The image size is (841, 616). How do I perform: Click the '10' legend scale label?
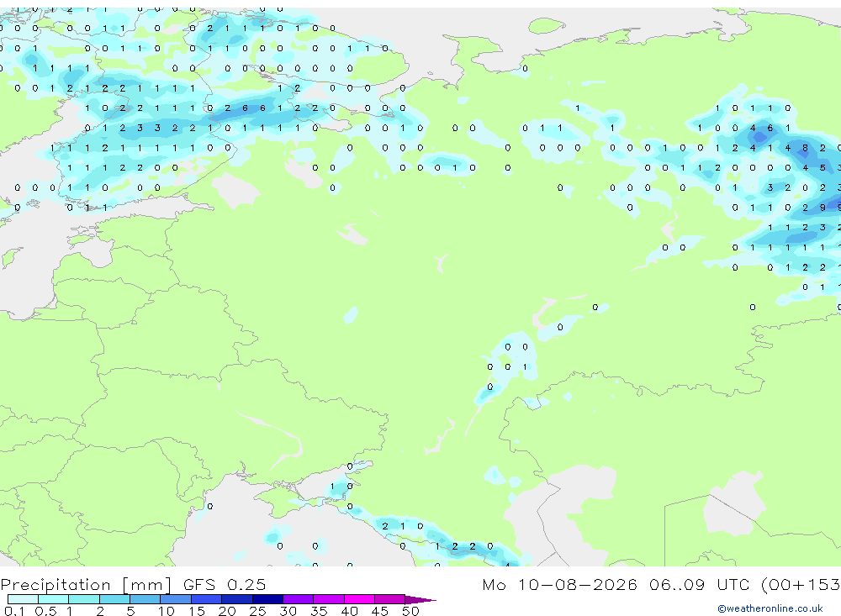click(x=166, y=611)
